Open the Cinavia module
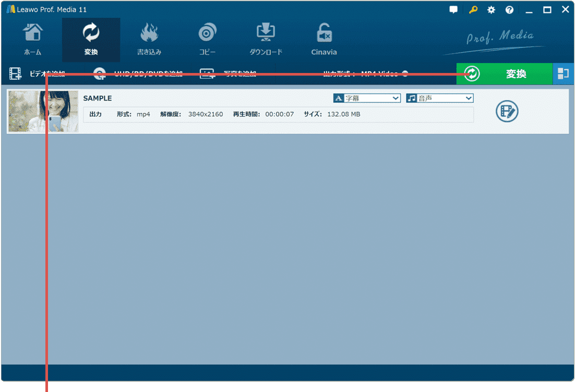Viewport: 575px width, 392px height. [324, 39]
